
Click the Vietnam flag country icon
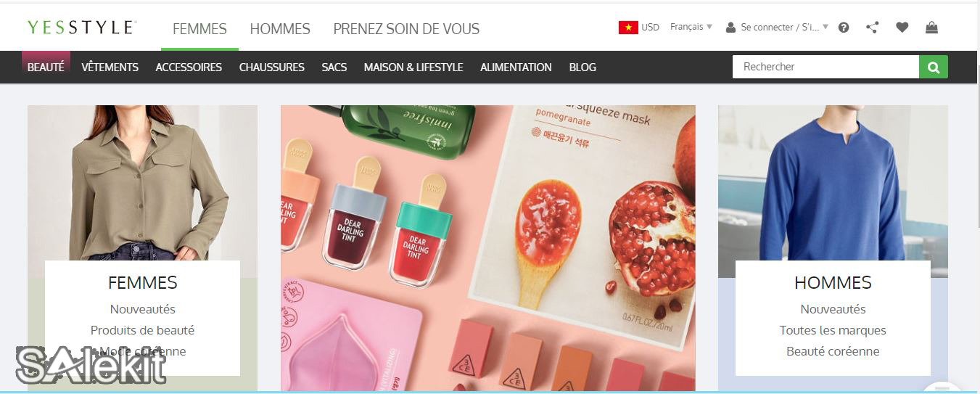click(x=628, y=28)
